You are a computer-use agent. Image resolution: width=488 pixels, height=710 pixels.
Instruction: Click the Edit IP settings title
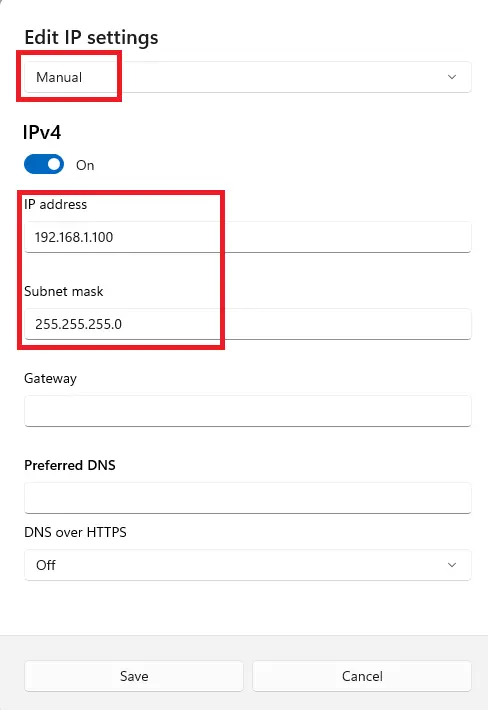pos(91,38)
